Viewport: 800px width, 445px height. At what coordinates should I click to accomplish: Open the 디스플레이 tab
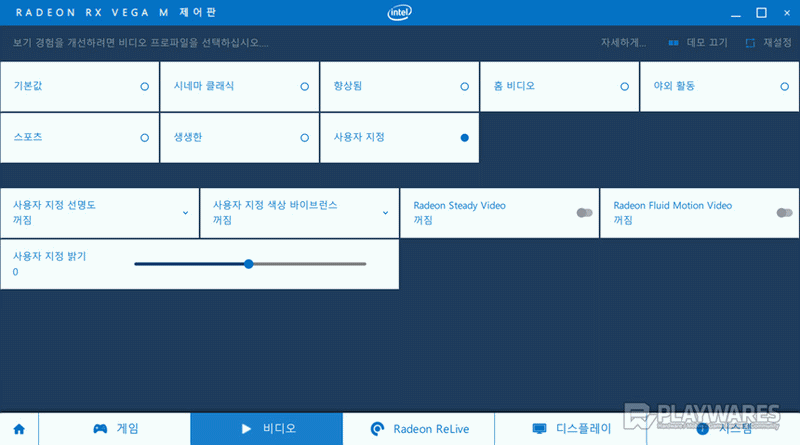570,429
